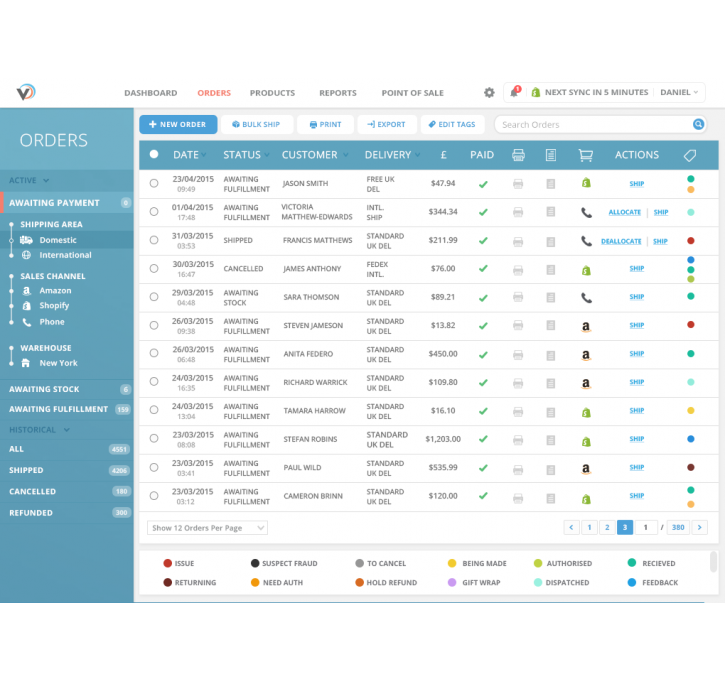
Task: Select the Anita Federo order row
Action: 154,353
